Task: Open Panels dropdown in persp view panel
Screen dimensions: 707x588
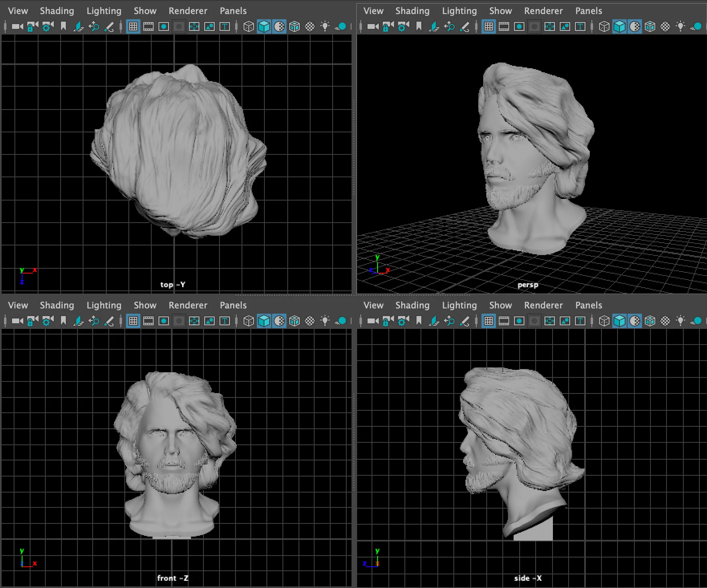Action: coord(588,11)
